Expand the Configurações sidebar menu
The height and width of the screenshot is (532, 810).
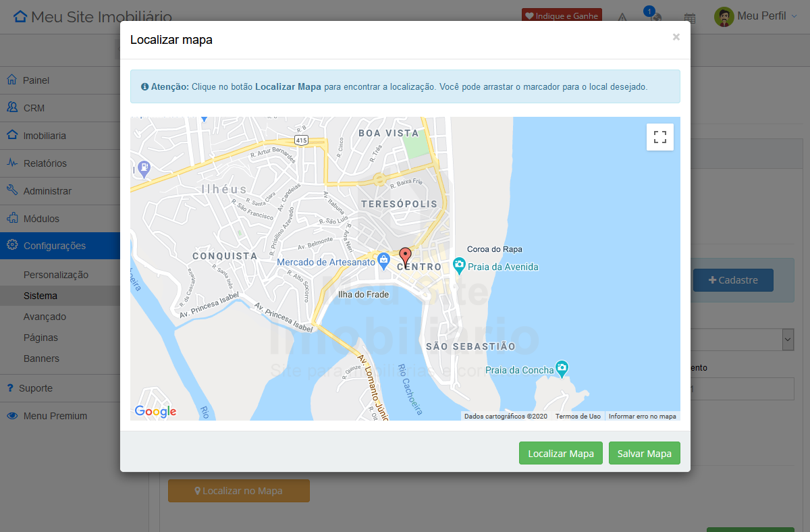tap(55, 246)
